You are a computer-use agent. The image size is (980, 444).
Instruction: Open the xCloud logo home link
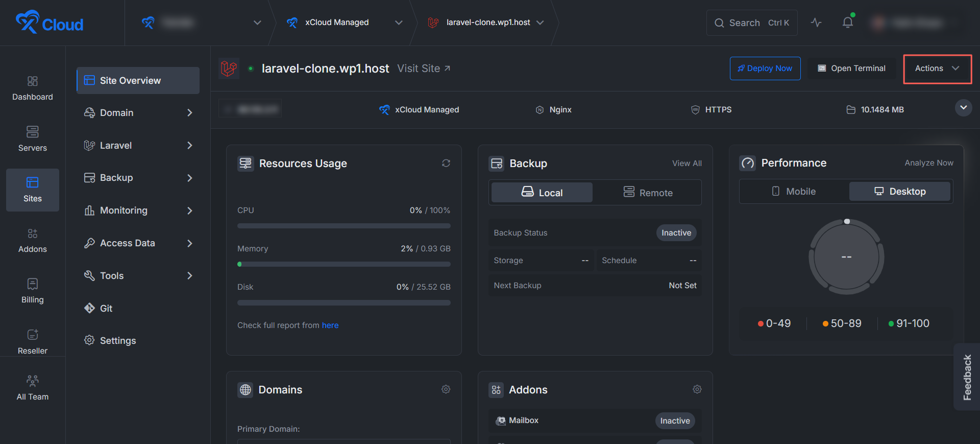click(x=50, y=22)
